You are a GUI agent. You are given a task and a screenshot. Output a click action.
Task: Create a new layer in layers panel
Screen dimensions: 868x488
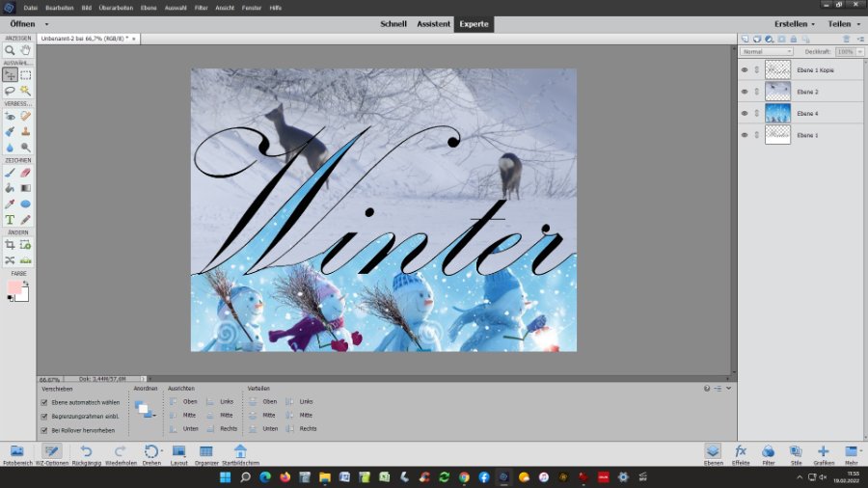746,40
